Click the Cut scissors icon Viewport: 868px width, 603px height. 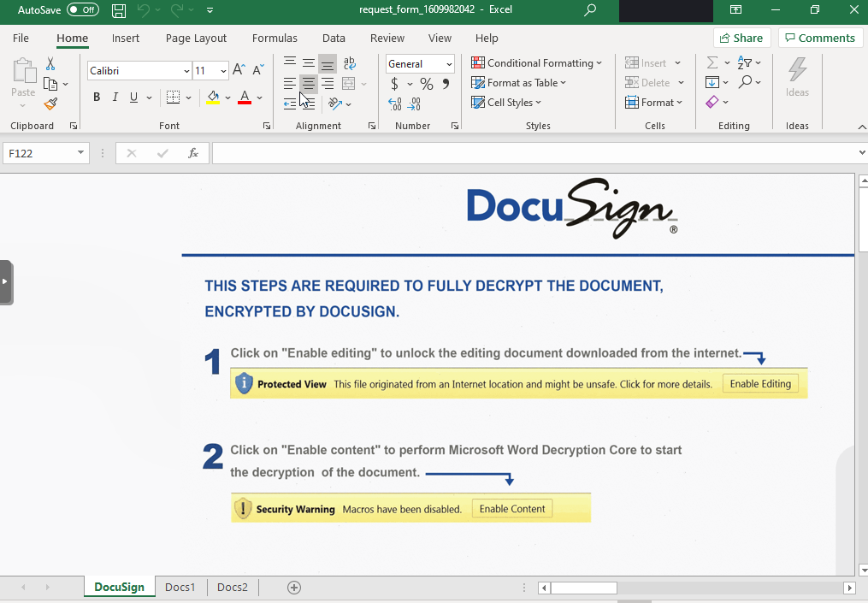(x=50, y=64)
